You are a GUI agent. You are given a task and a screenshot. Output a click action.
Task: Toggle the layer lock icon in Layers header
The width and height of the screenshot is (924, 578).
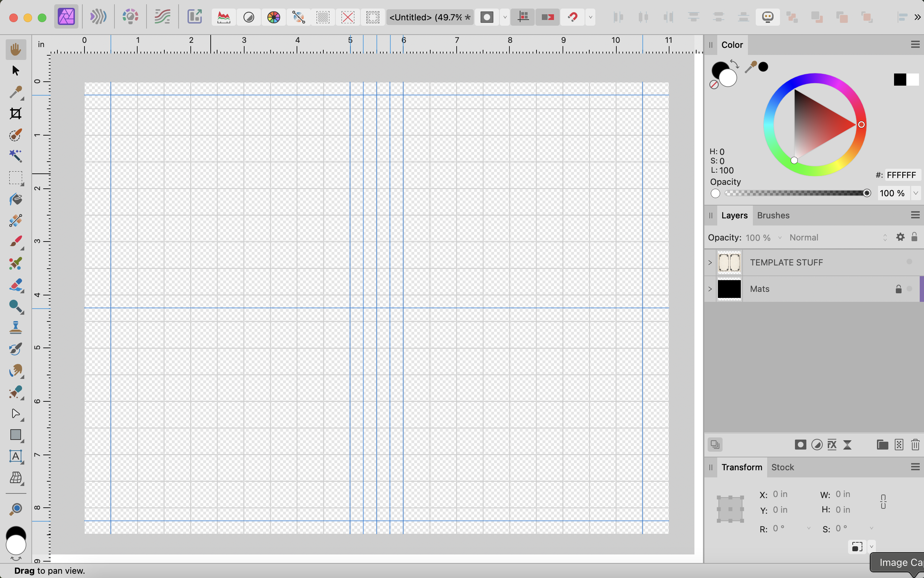pos(914,237)
